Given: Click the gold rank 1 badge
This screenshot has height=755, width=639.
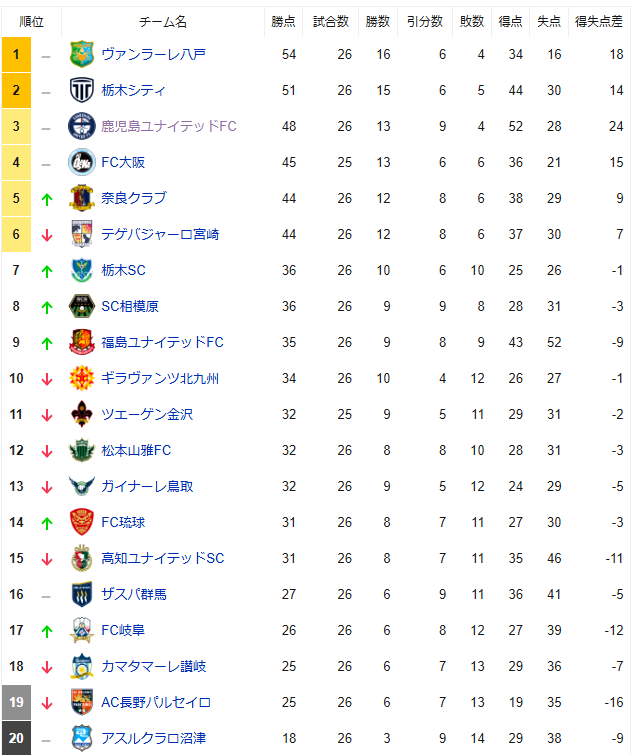Looking at the screenshot, I should pos(16,54).
